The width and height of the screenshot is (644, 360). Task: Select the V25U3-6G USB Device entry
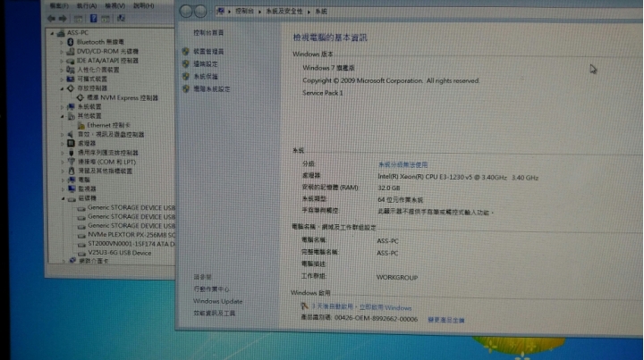120,253
